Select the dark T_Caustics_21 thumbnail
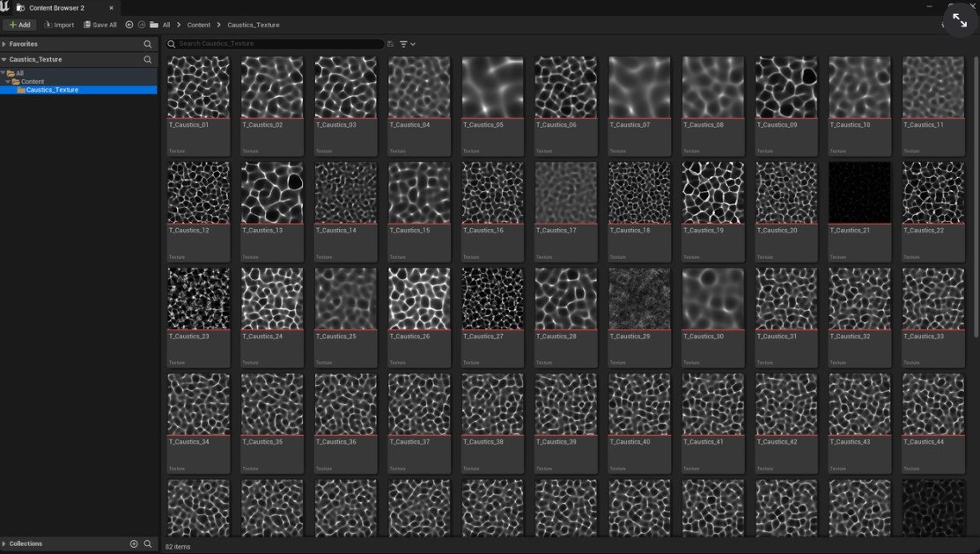This screenshot has width=980, height=554. pyautogui.click(x=860, y=193)
